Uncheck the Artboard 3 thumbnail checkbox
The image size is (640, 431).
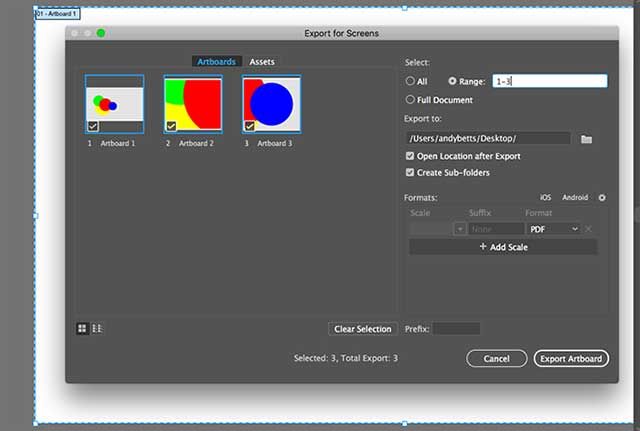(250, 126)
